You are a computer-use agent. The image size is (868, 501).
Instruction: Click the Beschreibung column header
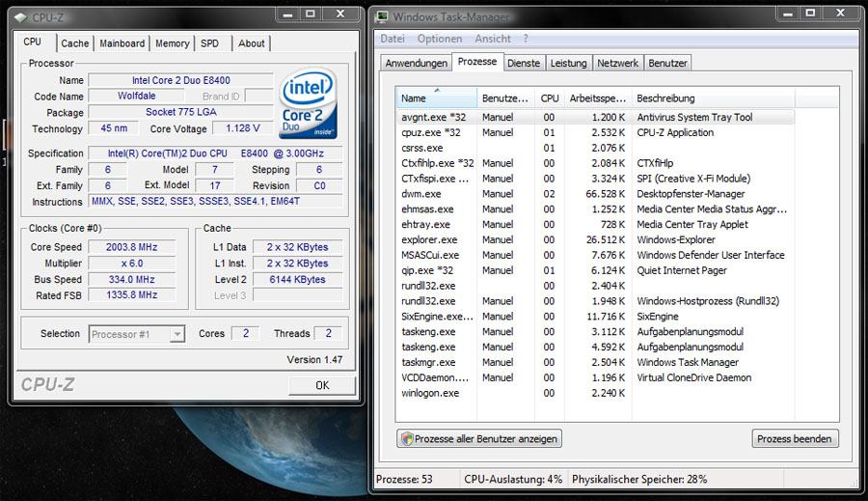(713, 98)
